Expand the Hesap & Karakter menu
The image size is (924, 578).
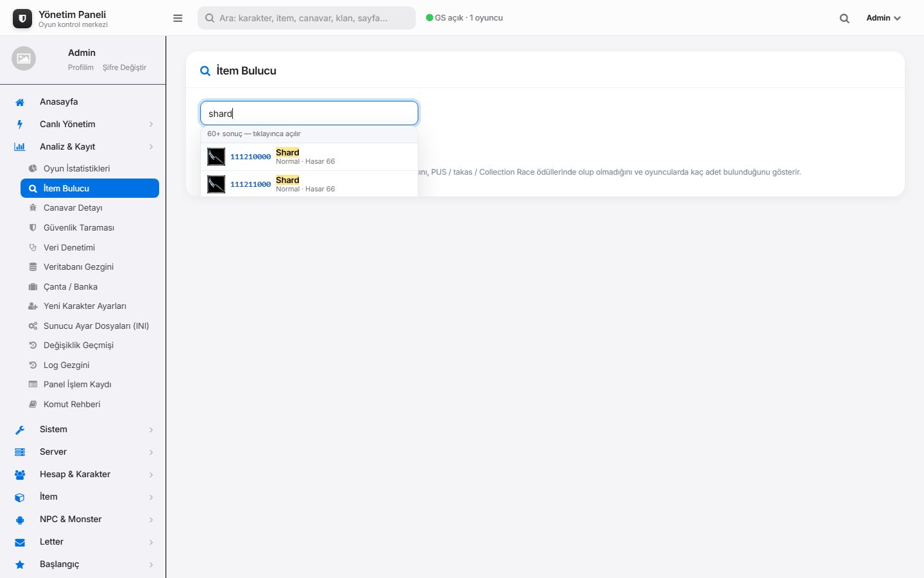point(83,474)
